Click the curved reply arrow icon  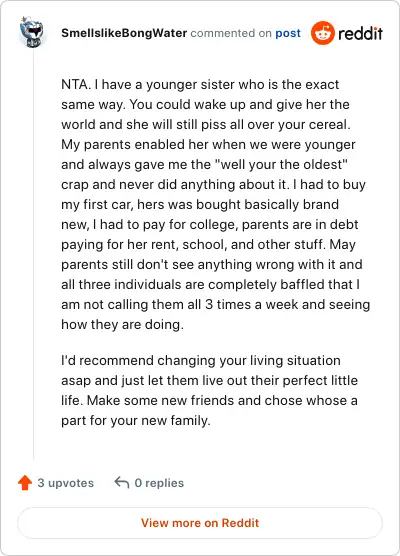122,482
